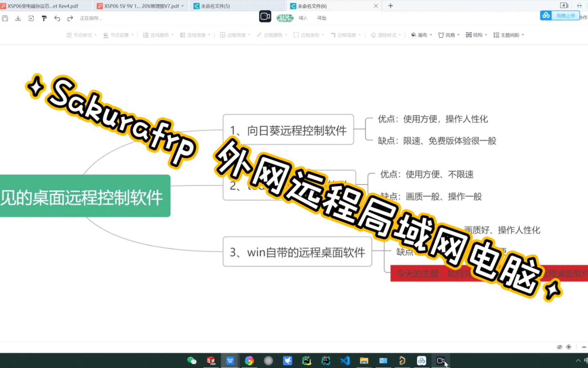This screenshot has width=588, height=368.
Task: Click the save icon in top toolbar
Action: (x=5, y=18)
